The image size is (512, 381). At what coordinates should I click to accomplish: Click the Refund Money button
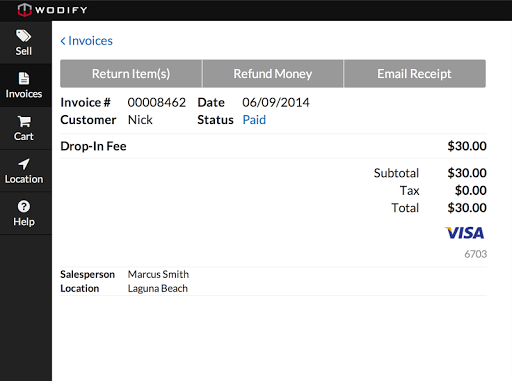[273, 74]
